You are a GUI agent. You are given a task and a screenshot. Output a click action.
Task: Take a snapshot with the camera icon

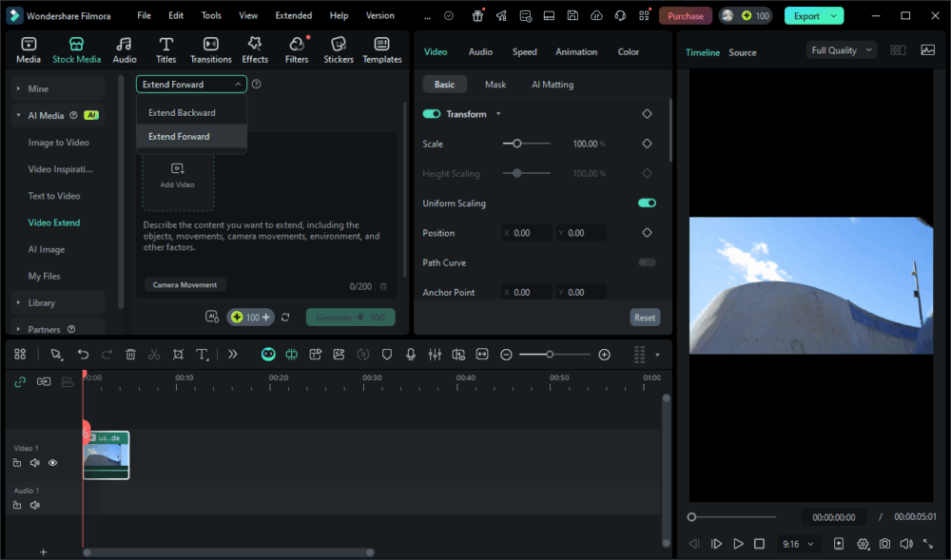click(x=884, y=544)
